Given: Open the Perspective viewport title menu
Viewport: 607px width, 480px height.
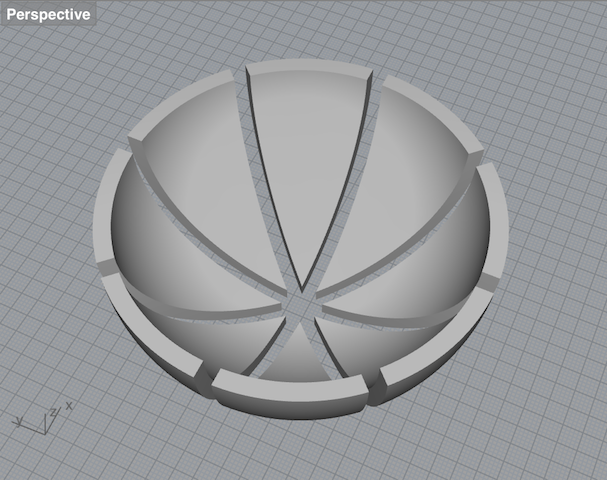Looking at the screenshot, I should (48, 15).
